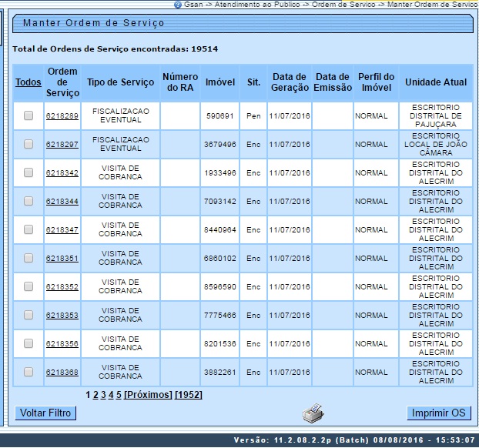Follow the link for order 6218353
Screen dimensions: 479x448
pyautogui.click(x=62, y=316)
